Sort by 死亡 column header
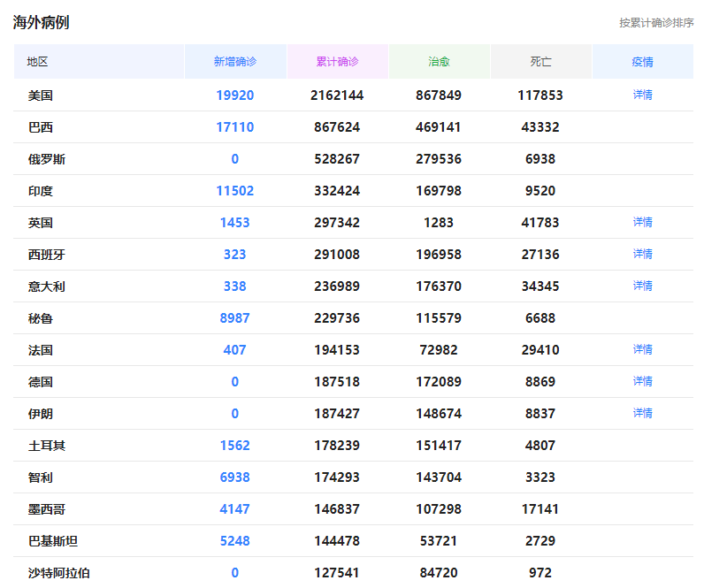 (540, 62)
